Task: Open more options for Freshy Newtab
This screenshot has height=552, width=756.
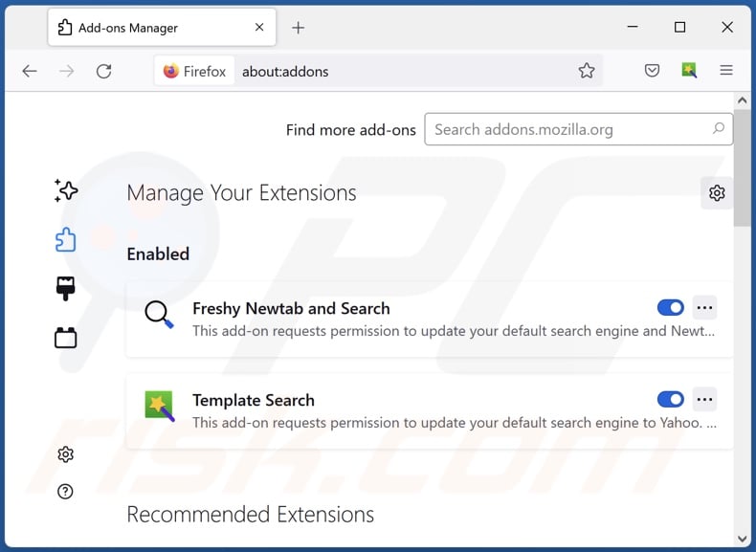Action: click(x=705, y=308)
